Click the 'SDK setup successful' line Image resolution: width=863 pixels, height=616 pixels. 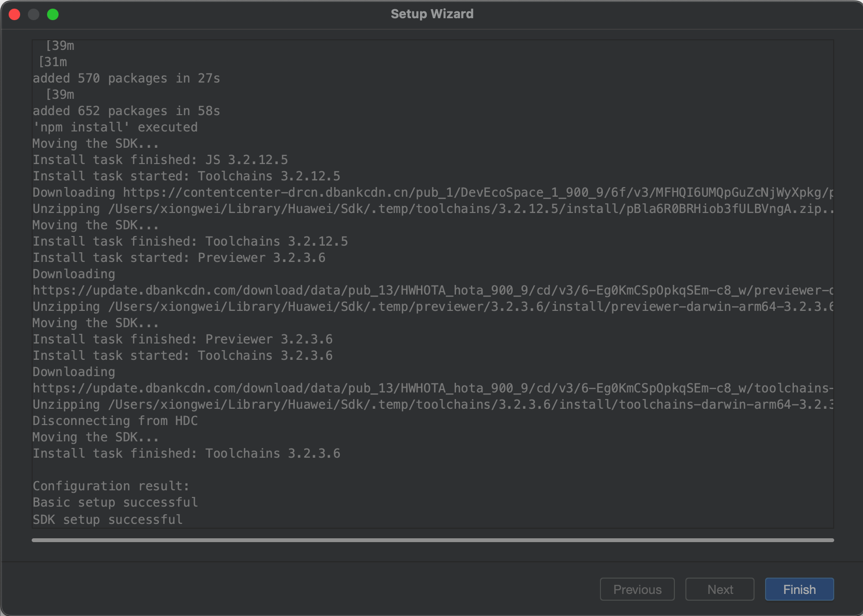[x=108, y=520]
